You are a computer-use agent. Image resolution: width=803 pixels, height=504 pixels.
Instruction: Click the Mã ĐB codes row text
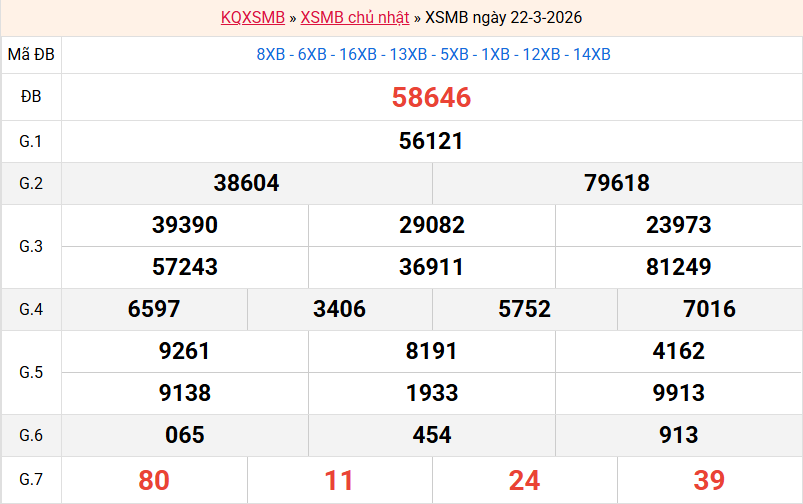[432, 54]
